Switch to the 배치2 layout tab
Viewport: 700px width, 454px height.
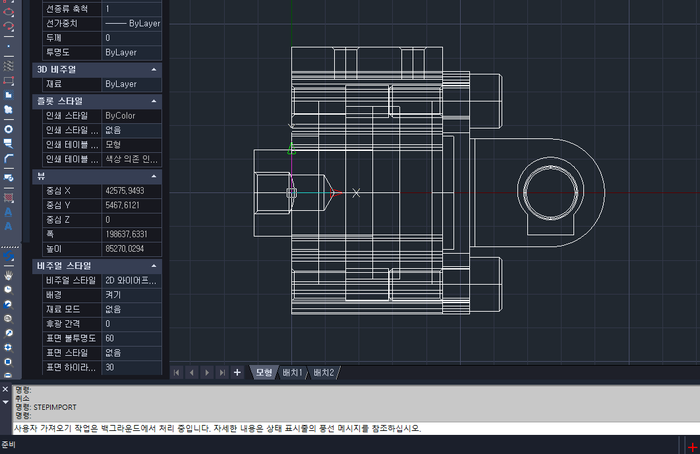324,372
